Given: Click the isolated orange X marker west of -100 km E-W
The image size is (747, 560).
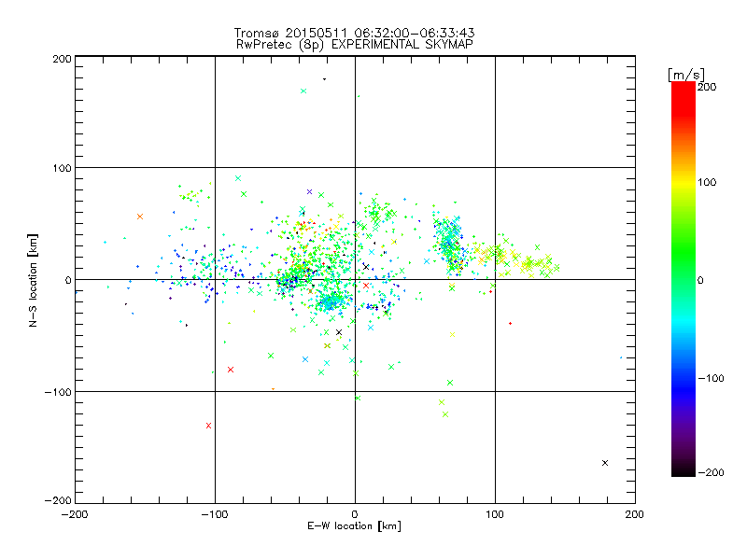Looking at the screenshot, I should (140, 217).
